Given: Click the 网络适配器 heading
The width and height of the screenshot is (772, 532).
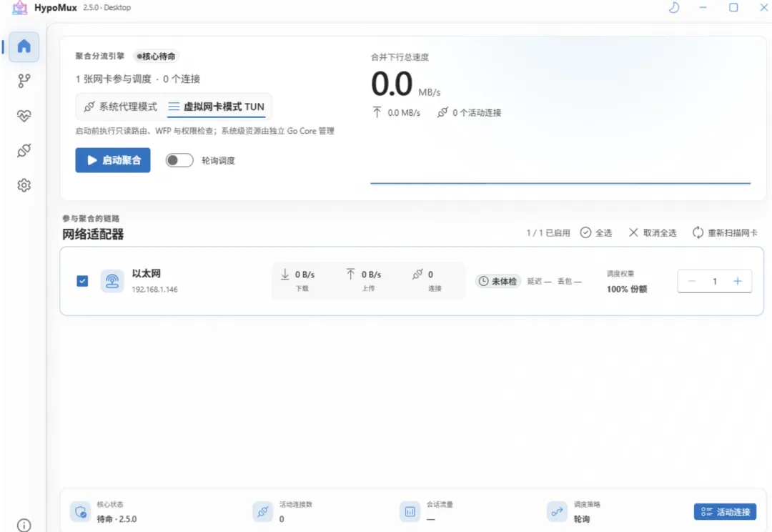Looking at the screenshot, I should (x=93, y=235).
